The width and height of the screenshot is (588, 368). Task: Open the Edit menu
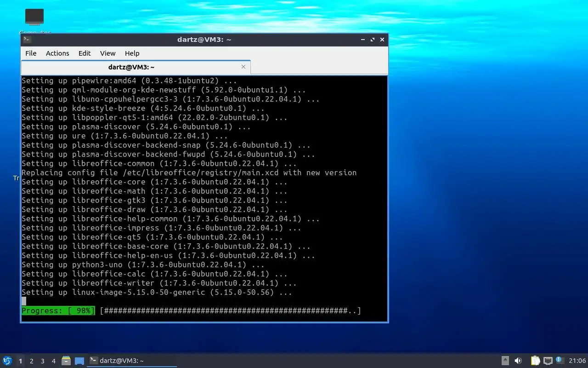(x=85, y=53)
